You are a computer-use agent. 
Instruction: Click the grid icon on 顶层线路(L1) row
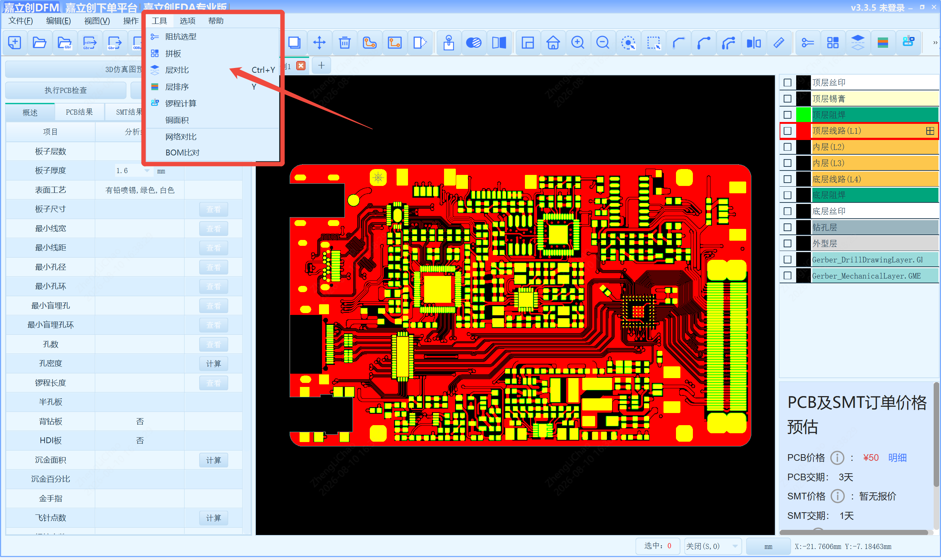[930, 131]
